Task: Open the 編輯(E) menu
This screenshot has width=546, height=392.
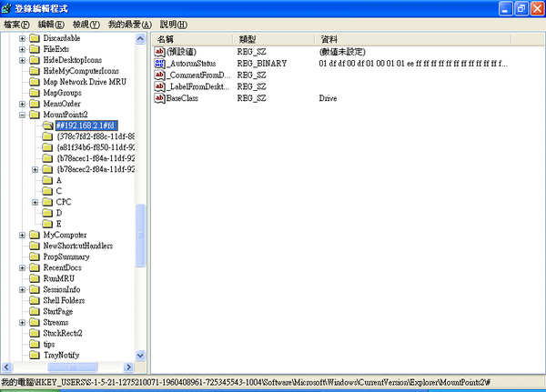Action: click(51, 25)
